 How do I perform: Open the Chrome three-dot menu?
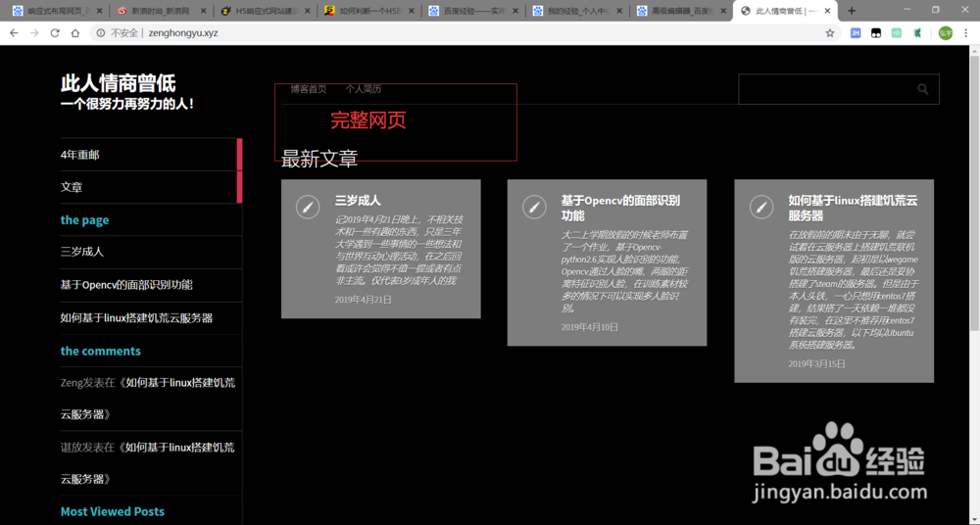click(966, 33)
